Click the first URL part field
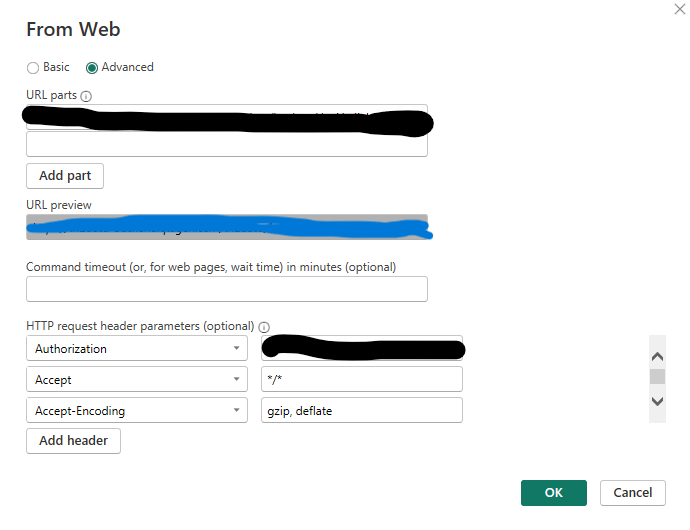The height and width of the screenshot is (530, 690). click(x=227, y=117)
